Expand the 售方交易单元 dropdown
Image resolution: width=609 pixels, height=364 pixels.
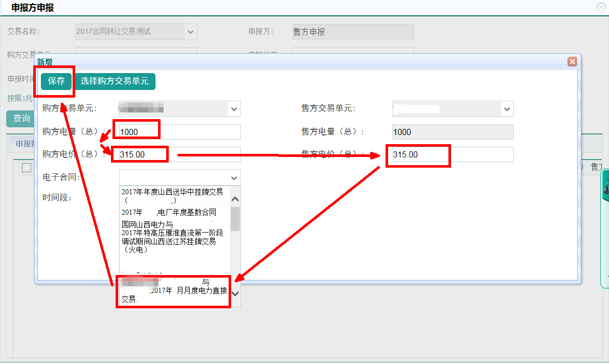[x=507, y=109]
